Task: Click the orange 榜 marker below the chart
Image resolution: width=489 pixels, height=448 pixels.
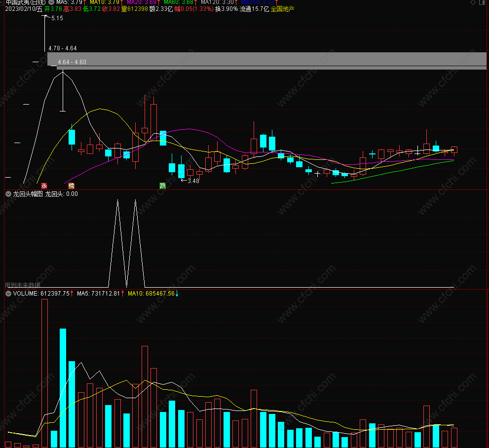Action: tap(72, 186)
